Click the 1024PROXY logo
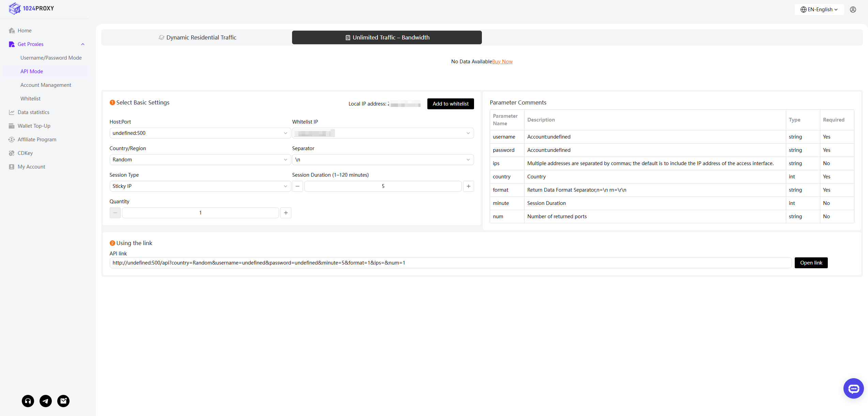Viewport: 868px width, 416px height. click(31, 9)
